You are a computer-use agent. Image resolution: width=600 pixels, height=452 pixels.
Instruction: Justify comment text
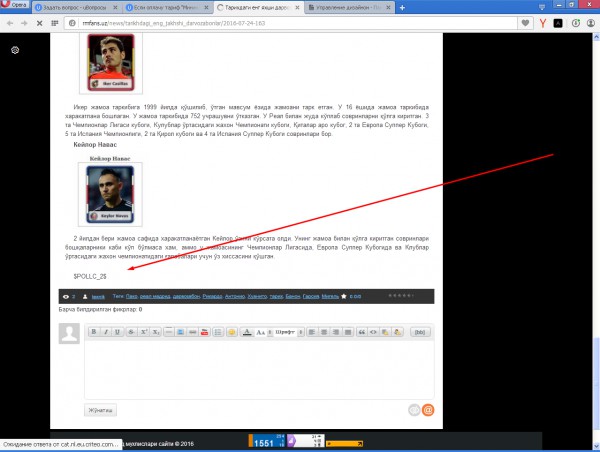pos(348,332)
